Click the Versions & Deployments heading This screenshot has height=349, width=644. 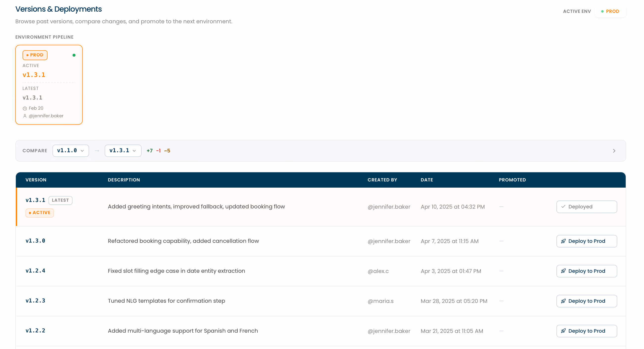click(58, 9)
